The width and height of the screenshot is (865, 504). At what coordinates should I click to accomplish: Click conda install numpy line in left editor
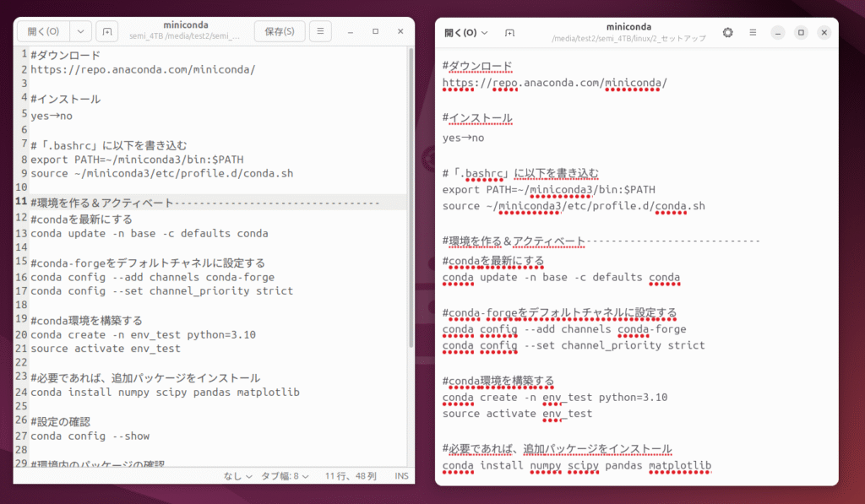tap(165, 392)
